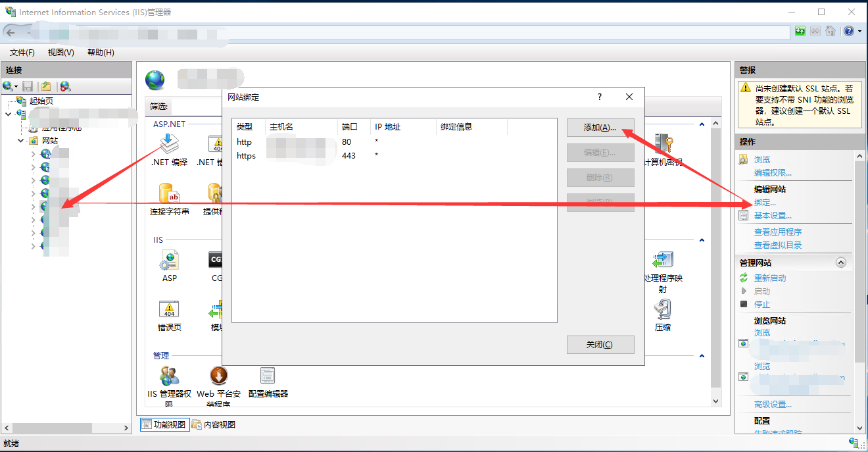Screen dimensions: 868x452
Task: Click the 端口 column header
Action: tap(354, 127)
